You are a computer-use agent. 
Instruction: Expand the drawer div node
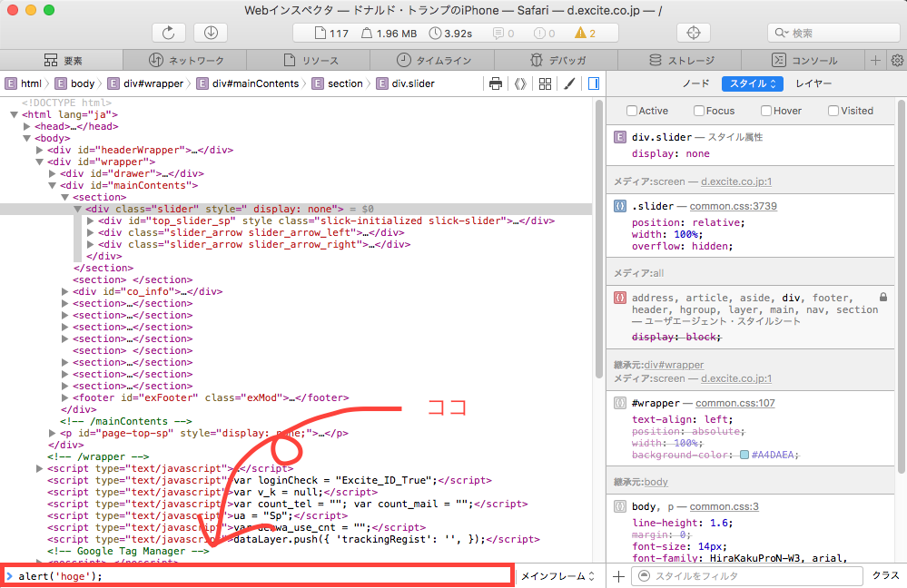tap(52, 173)
